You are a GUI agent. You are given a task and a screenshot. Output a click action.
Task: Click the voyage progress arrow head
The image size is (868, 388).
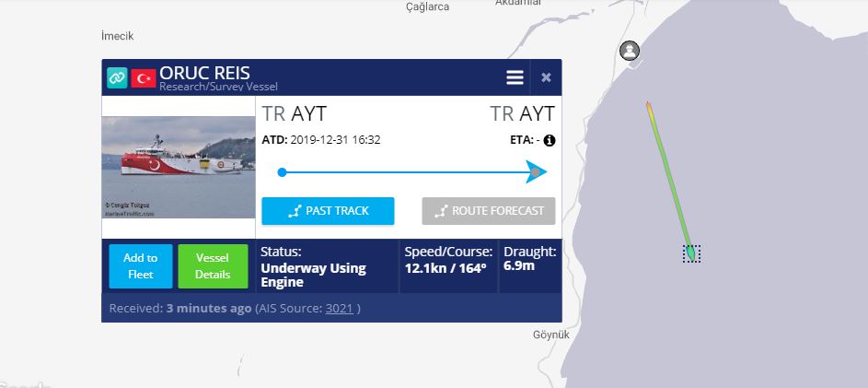pos(536,171)
